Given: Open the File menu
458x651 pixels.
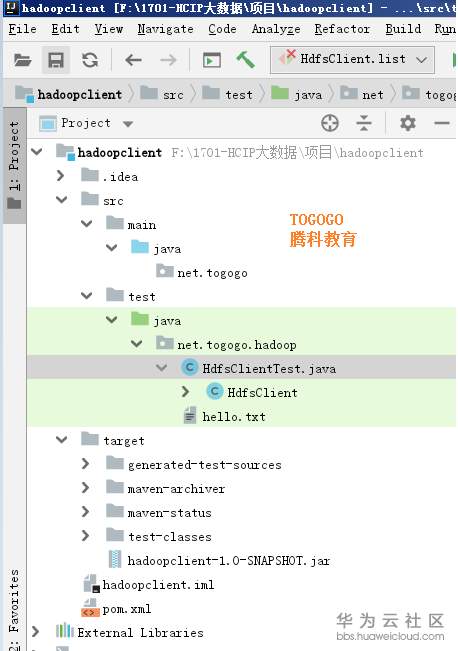Looking at the screenshot, I should (x=22, y=29).
